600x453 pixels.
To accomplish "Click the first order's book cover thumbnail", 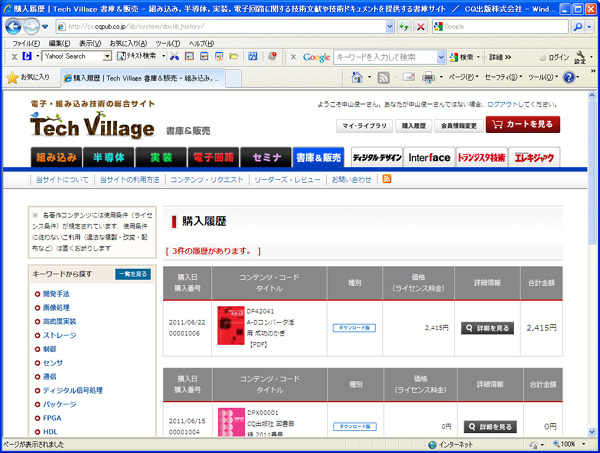I will [x=231, y=327].
